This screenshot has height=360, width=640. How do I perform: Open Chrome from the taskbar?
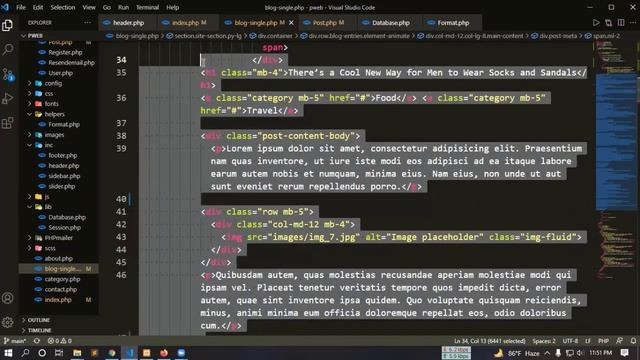111,353
